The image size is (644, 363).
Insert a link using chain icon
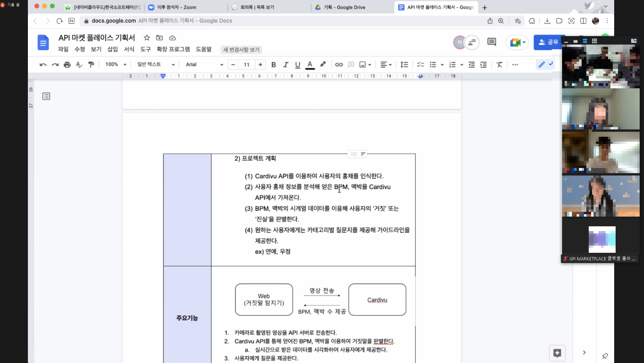point(339,65)
